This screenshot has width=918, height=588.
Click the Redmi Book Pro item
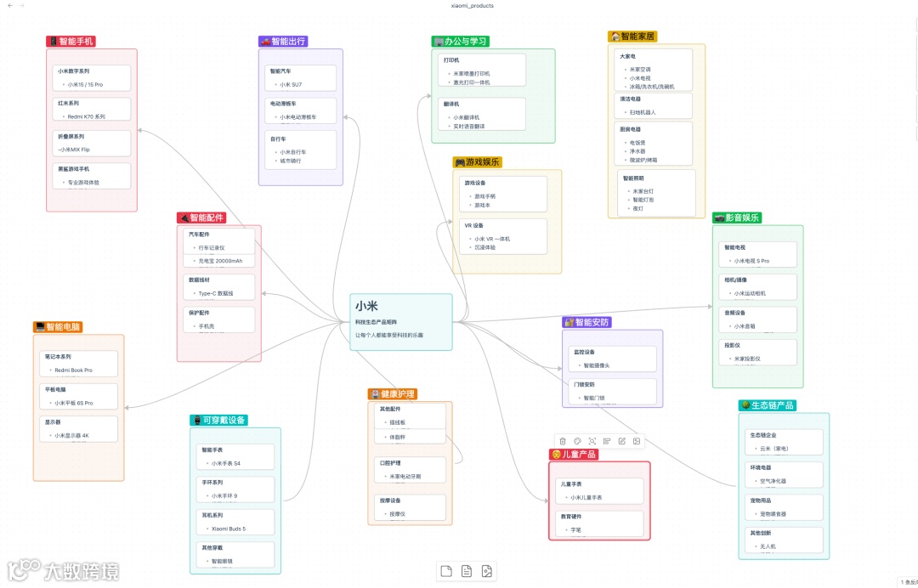(73, 370)
